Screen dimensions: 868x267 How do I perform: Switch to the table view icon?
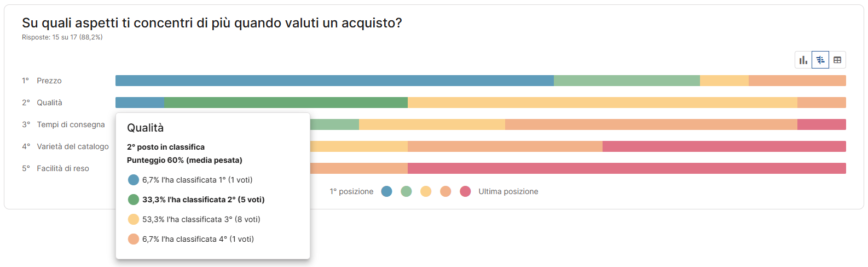837,60
